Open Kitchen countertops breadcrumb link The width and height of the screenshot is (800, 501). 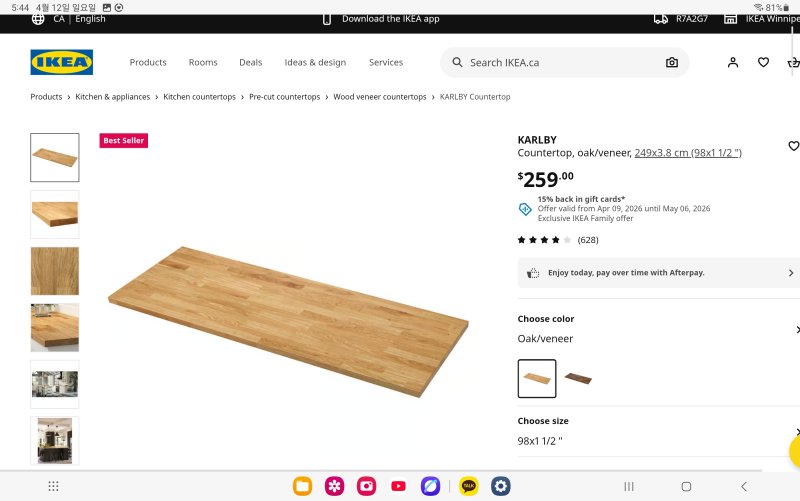199,97
